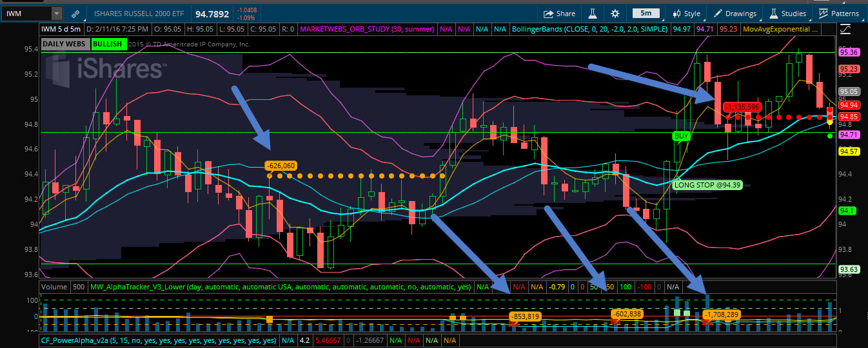
Task: Click the 94.1 green price axis bubble
Action: pyautogui.click(x=847, y=211)
